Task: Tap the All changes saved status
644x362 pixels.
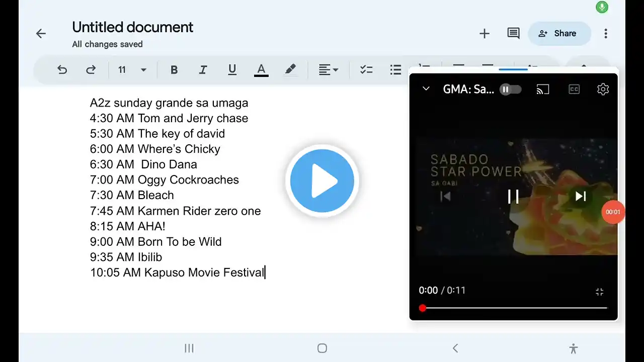Action: pyautogui.click(x=107, y=44)
